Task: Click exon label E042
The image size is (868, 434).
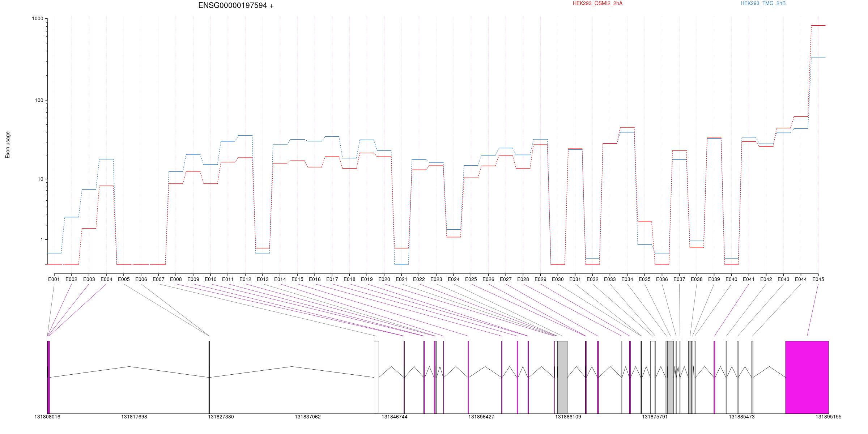Action: [x=766, y=279]
